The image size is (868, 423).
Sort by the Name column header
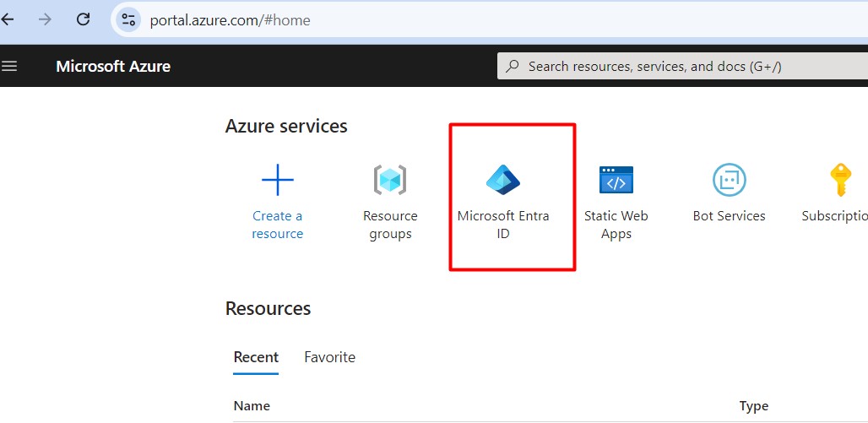252,406
